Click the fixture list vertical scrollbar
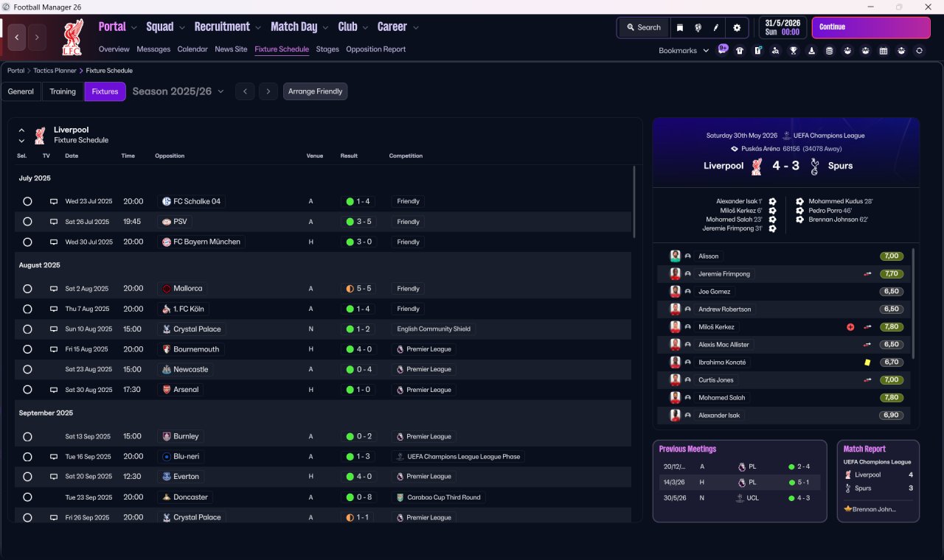Viewport: 944px width, 560px height. tap(634, 202)
